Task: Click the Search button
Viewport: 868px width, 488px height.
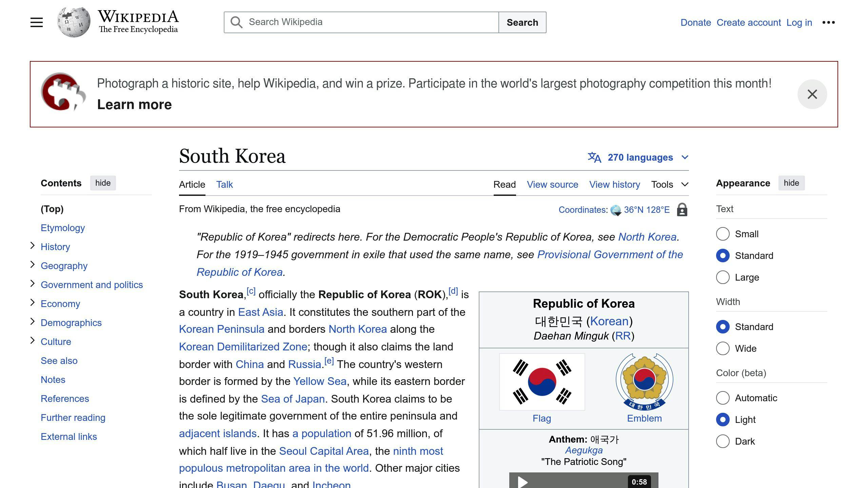Action: coord(522,22)
